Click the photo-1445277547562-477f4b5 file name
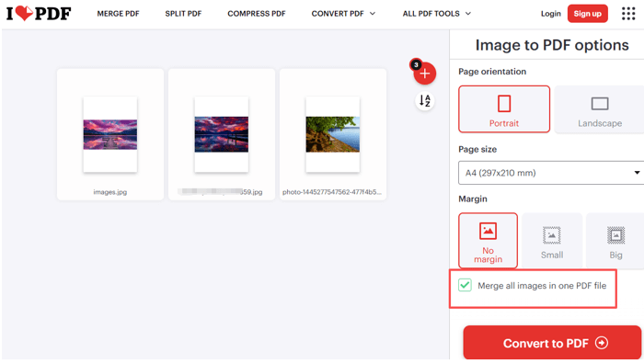644x364 pixels. coord(332,192)
